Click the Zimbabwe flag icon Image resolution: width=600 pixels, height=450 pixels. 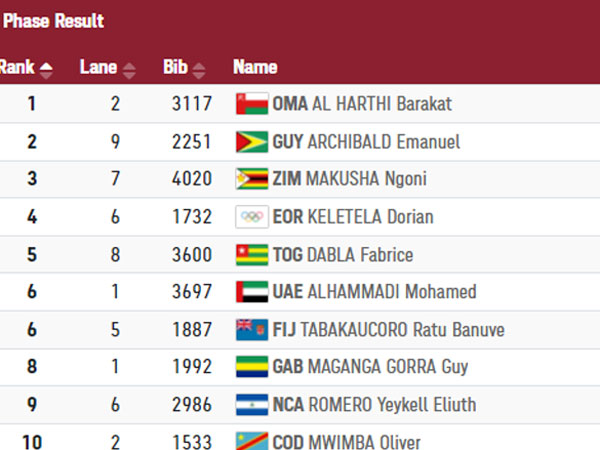[x=251, y=179]
